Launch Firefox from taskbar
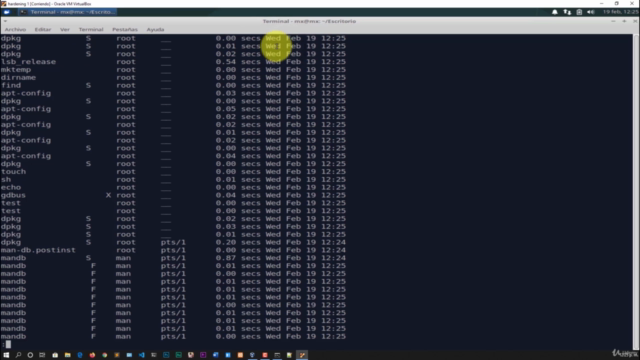Viewport: 640px width, 360px height. click(92, 355)
